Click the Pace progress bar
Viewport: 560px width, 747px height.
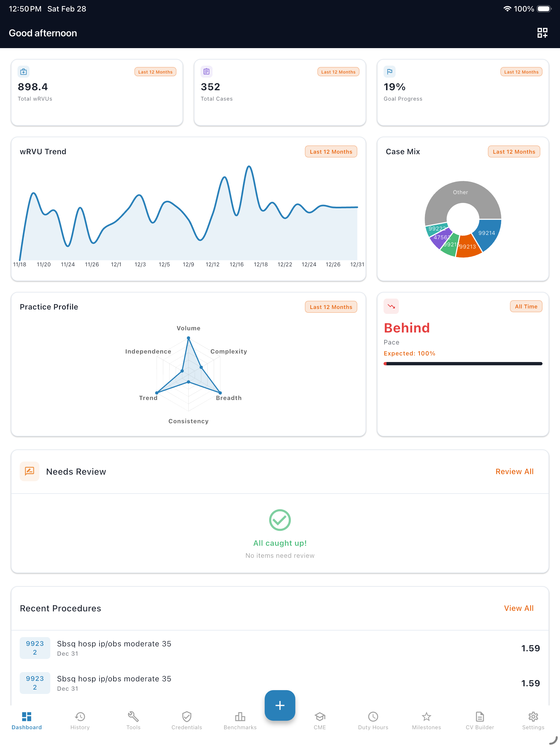pos(462,364)
